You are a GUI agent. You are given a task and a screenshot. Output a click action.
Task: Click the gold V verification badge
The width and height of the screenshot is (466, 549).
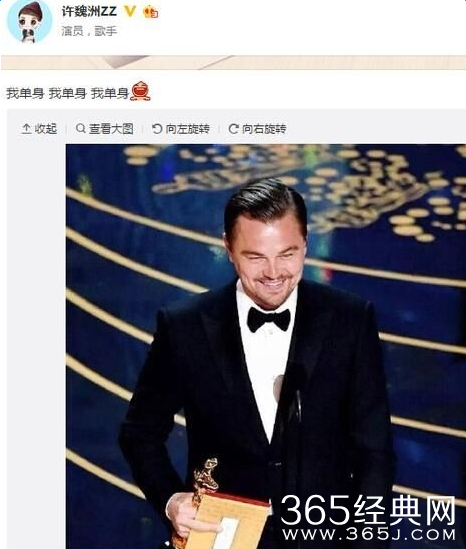130,11
